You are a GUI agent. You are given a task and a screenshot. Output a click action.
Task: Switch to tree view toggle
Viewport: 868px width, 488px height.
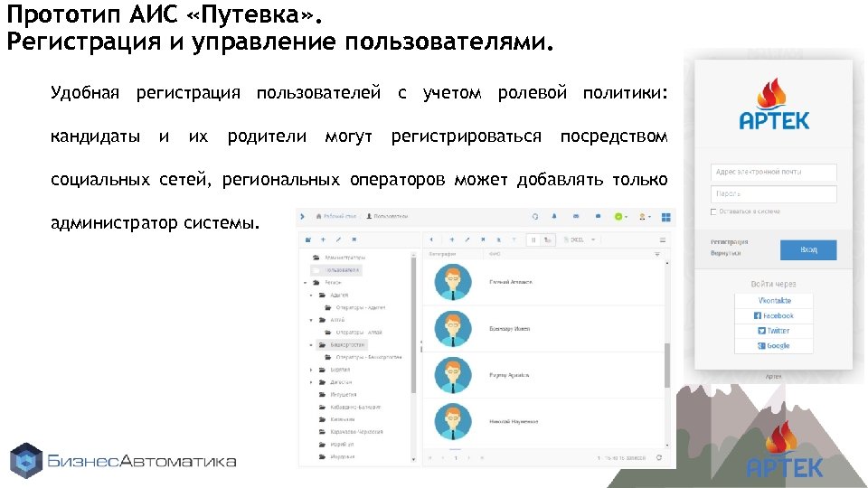[548, 239]
